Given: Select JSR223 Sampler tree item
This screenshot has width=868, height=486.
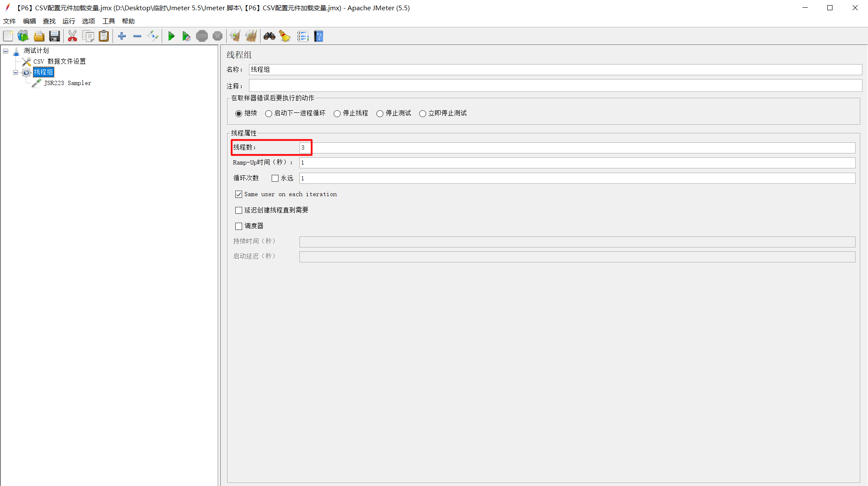Looking at the screenshot, I should click(68, 83).
